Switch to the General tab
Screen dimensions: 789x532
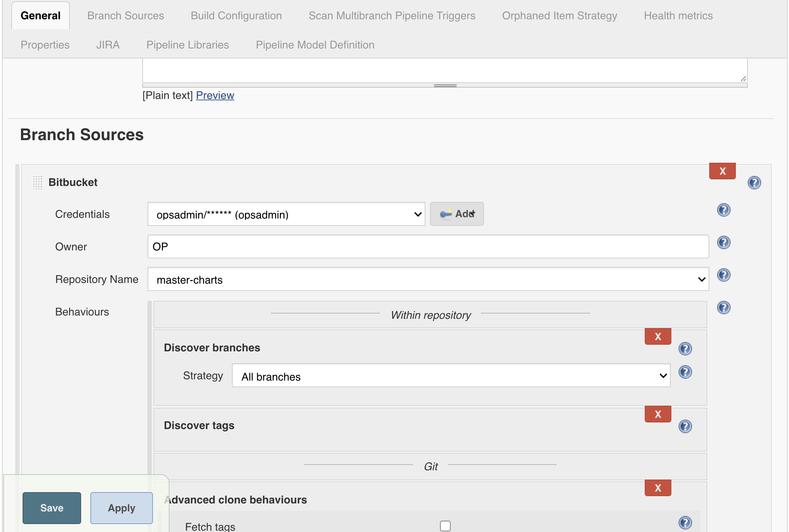pyautogui.click(x=41, y=16)
